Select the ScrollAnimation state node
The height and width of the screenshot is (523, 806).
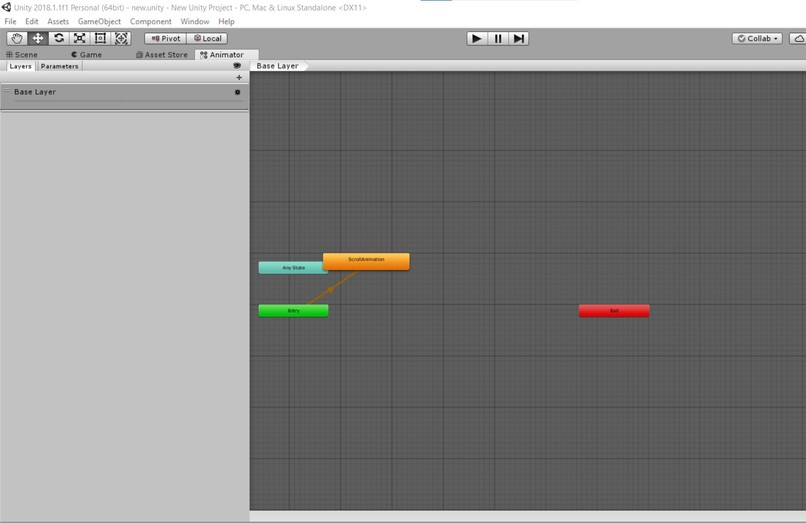coord(367,261)
